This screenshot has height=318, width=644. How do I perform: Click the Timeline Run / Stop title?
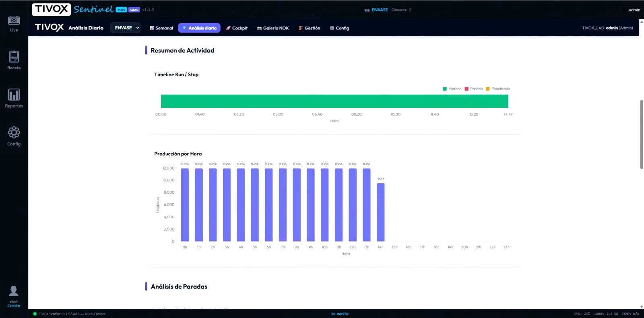[176, 74]
